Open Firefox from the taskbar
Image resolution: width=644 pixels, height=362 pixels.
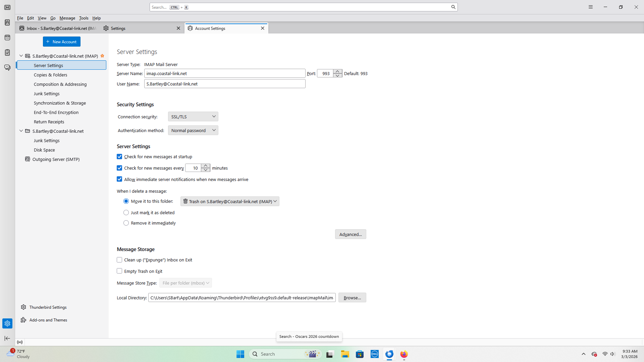[x=404, y=354]
